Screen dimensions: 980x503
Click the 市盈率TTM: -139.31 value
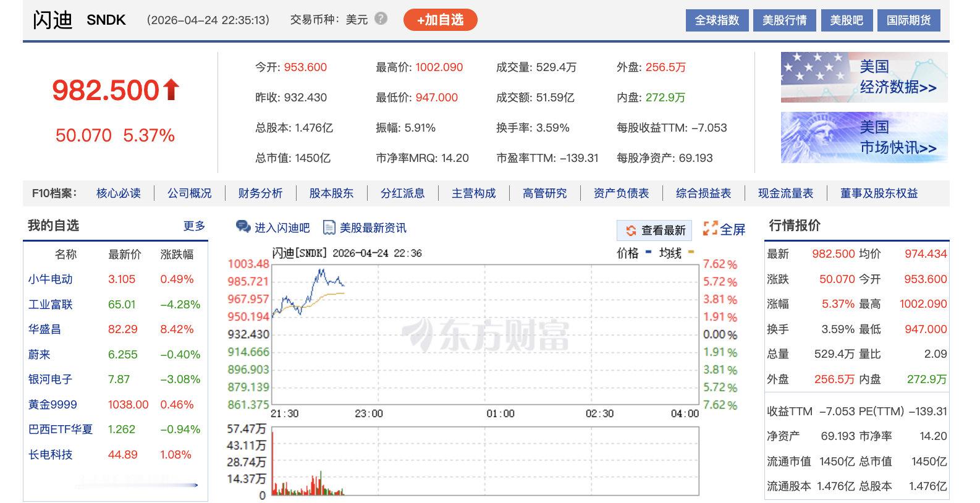(x=579, y=158)
